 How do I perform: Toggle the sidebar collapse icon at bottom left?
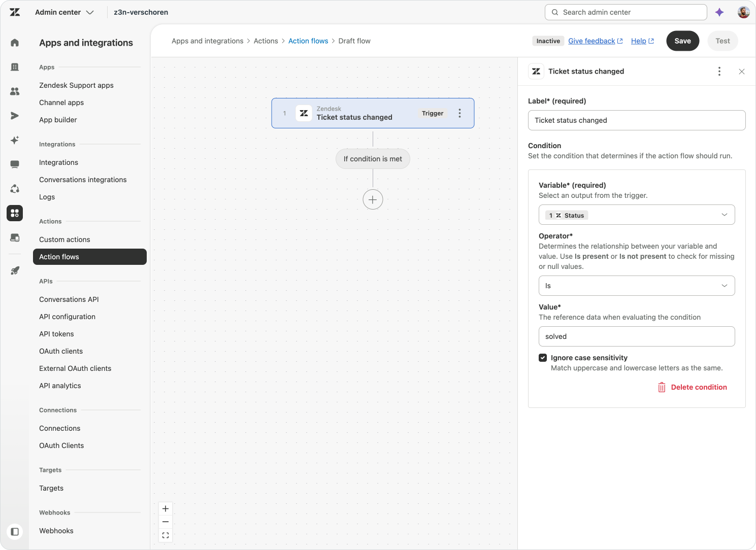15,532
